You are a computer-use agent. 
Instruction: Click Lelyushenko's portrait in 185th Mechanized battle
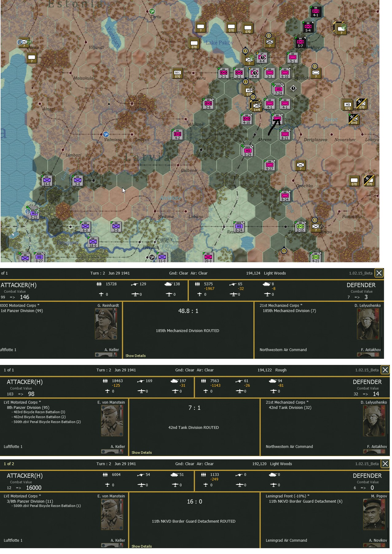click(368, 324)
